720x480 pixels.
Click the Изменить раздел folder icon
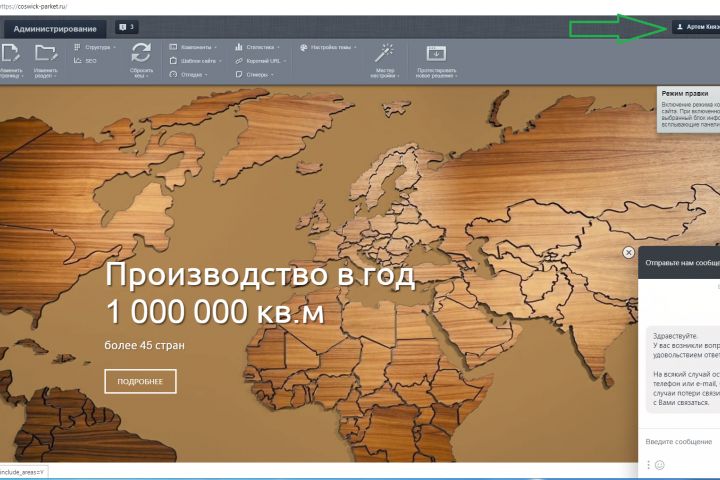45,53
